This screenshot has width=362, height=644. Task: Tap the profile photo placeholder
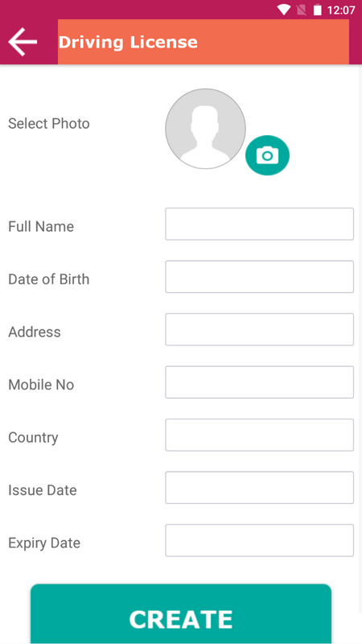click(205, 129)
